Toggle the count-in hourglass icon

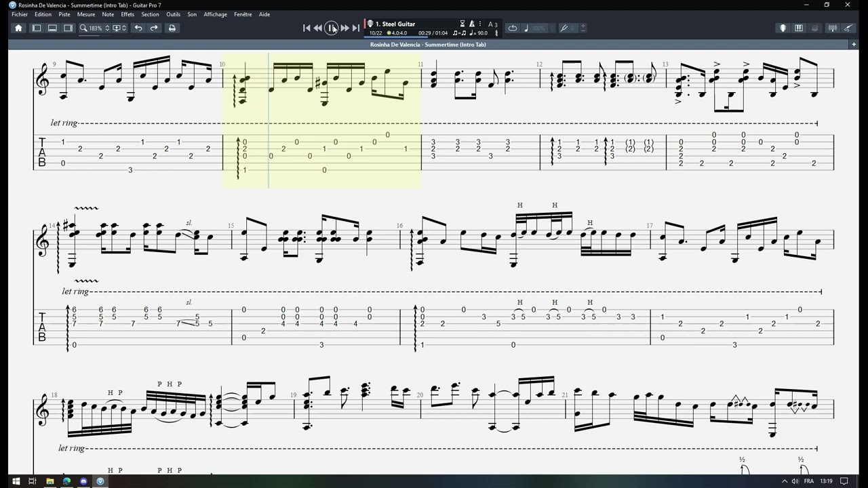click(x=462, y=24)
